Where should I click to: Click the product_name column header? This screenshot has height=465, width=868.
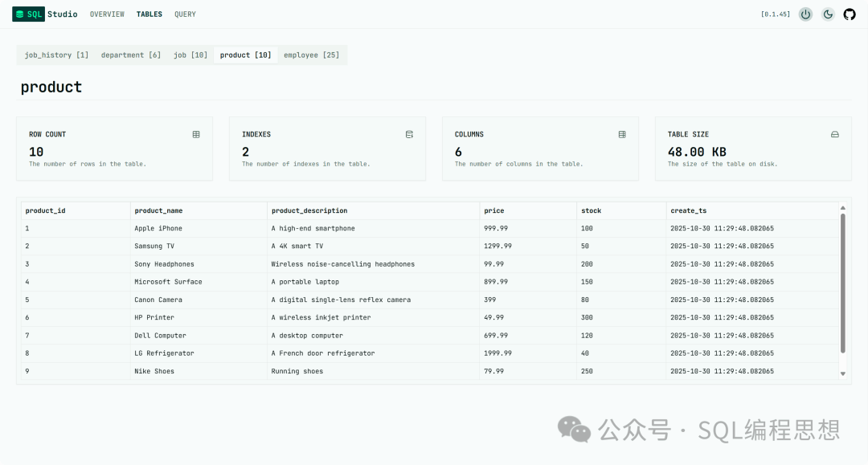coord(158,211)
